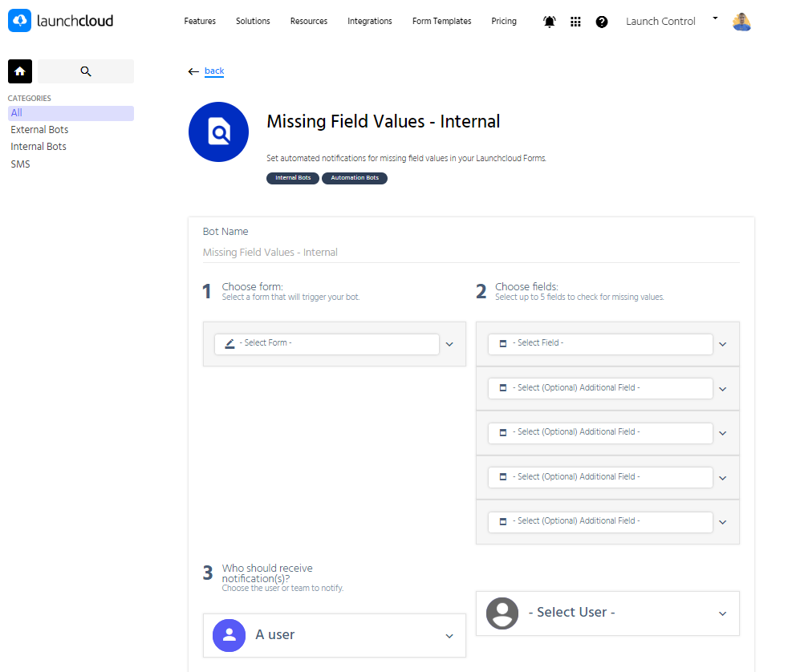Go to the home icon button
The width and height of the screenshot is (788, 672).
point(20,71)
